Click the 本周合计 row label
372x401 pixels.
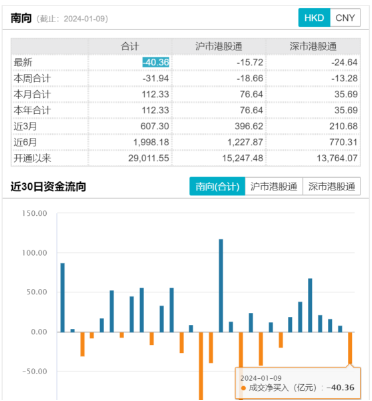[x=32, y=78]
